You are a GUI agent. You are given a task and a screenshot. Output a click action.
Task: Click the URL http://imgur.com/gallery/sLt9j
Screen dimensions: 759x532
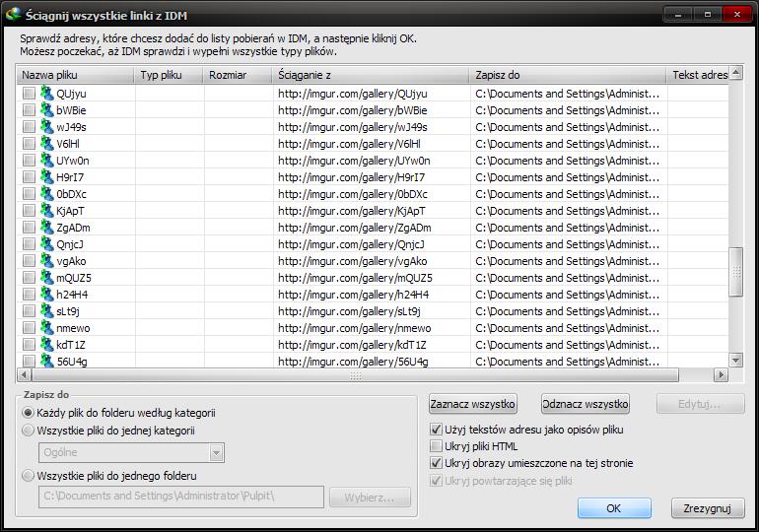(349, 311)
